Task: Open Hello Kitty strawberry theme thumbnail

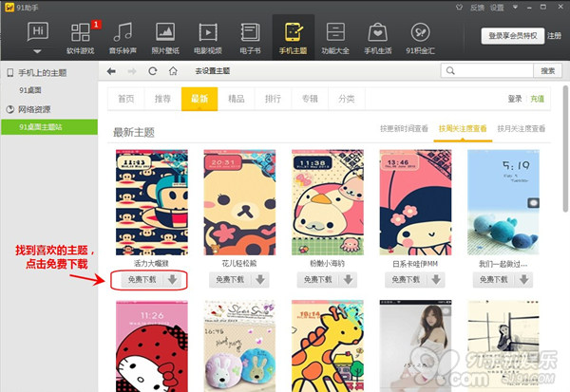Action: tap(152, 345)
